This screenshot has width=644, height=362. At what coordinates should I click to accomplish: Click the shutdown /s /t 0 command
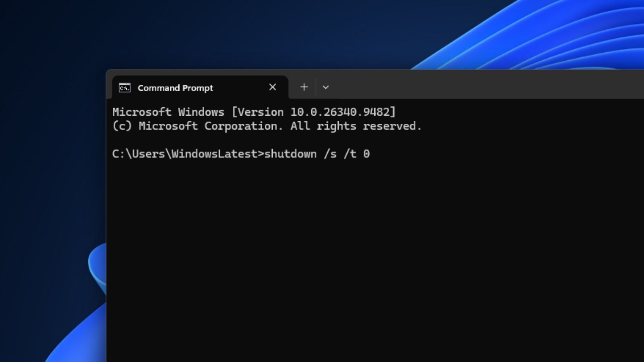coord(317,154)
